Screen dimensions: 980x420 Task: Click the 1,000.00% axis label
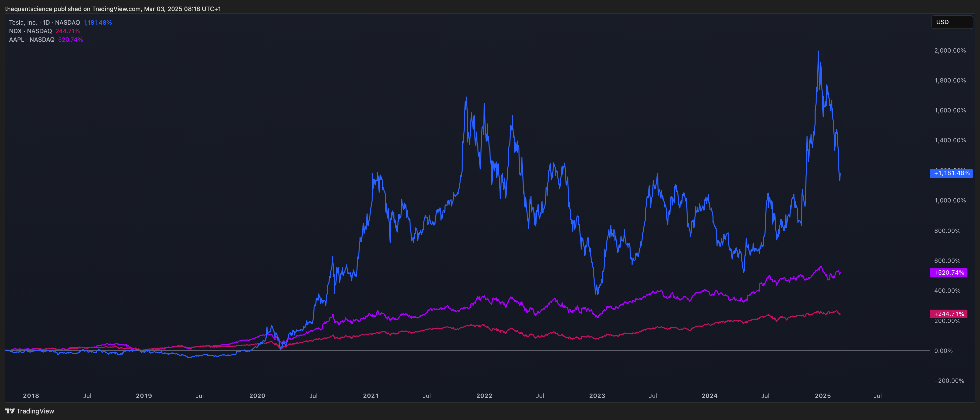(x=950, y=200)
